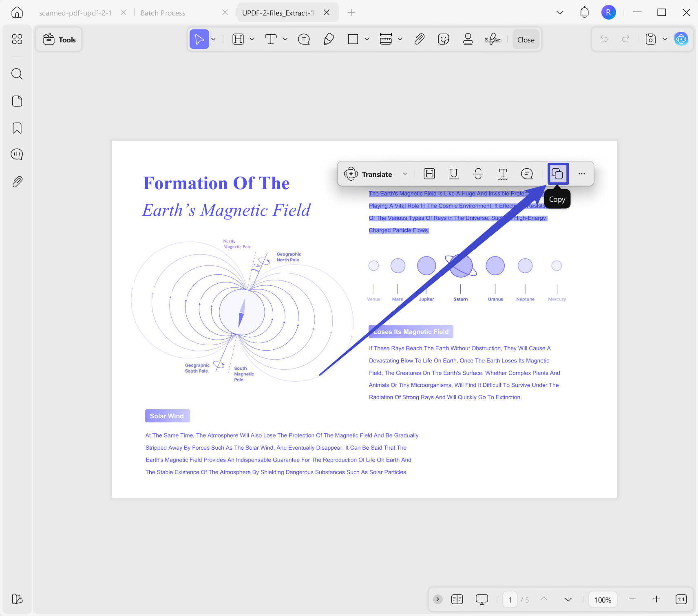
Task: Apply squiggly underline to selected text
Action: pos(503,174)
